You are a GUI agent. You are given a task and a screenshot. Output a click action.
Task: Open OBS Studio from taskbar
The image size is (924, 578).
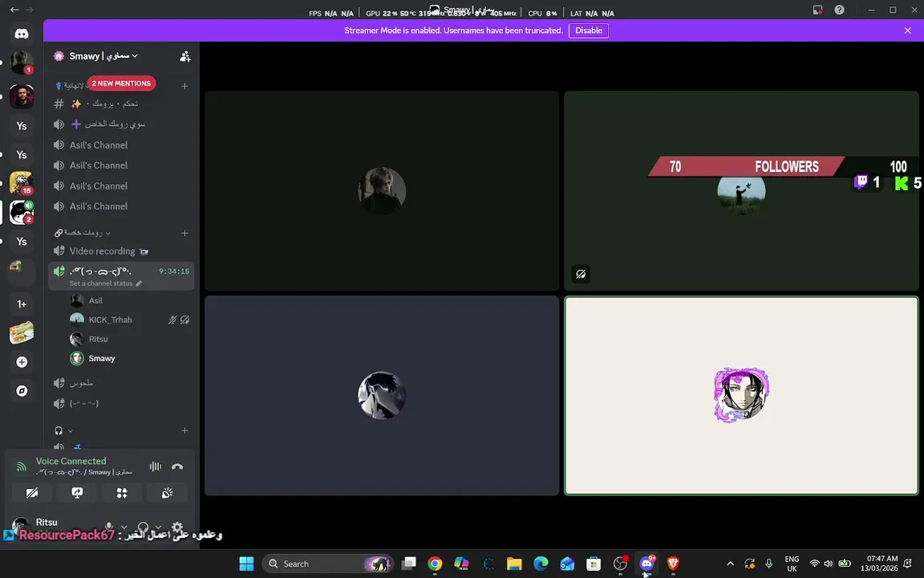(620, 564)
